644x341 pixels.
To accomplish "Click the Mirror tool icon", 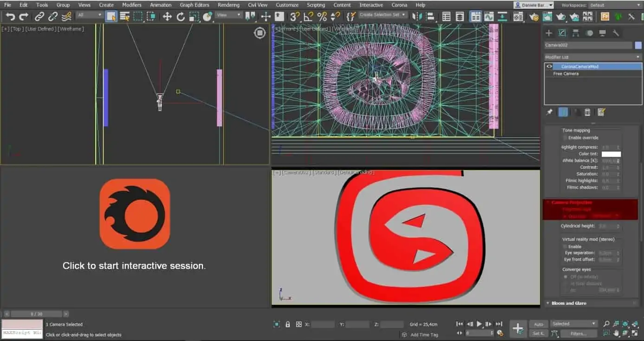I will pos(417,17).
